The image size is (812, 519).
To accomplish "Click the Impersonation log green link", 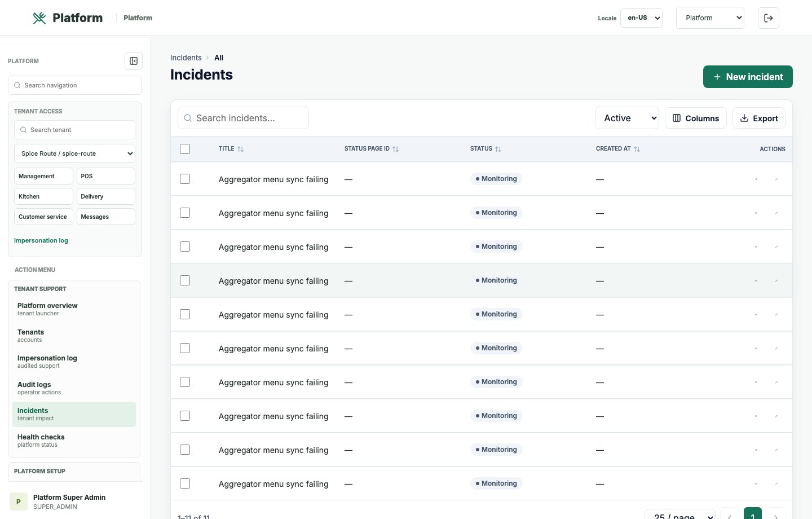I will point(41,240).
